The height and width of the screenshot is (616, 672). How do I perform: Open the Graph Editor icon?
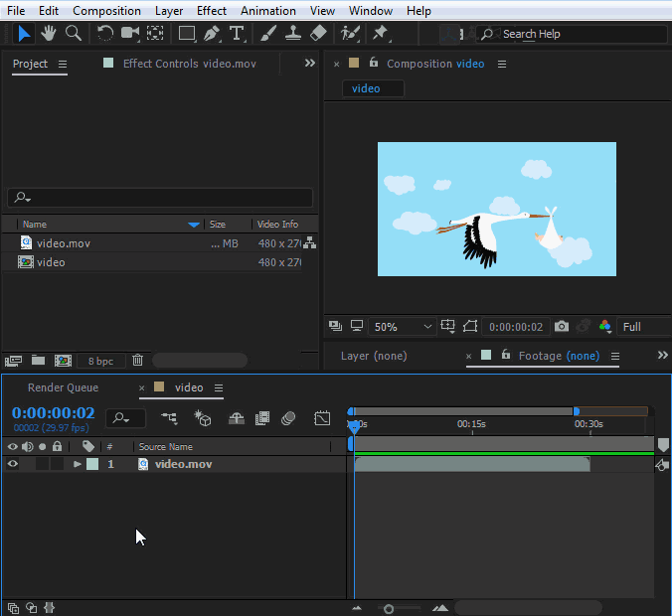coord(322,418)
